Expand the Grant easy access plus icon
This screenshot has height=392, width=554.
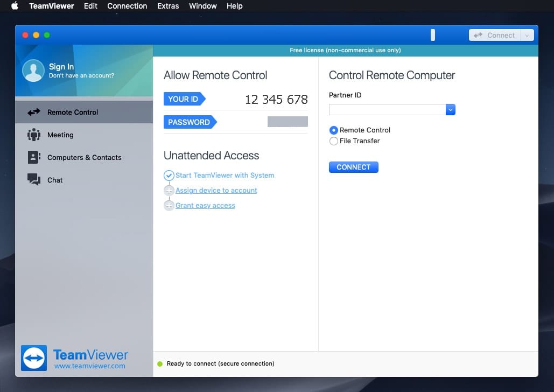(169, 206)
